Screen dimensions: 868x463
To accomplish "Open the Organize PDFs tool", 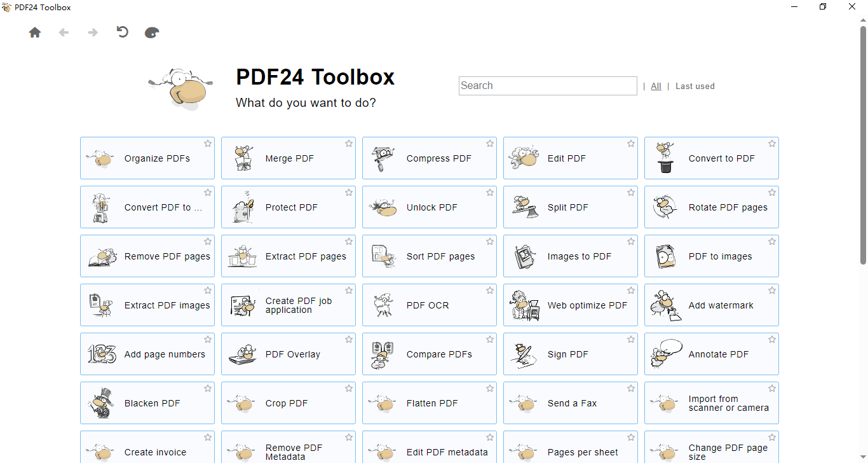I will (x=147, y=158).
